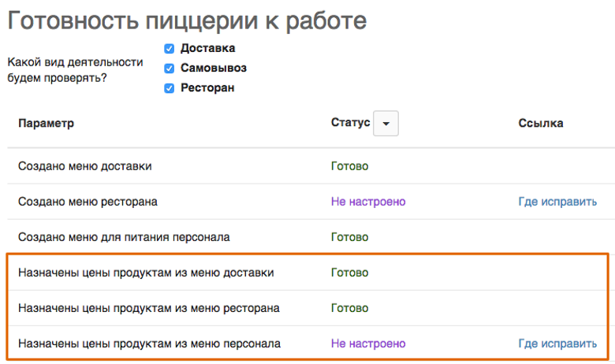Select row Назначены цены продуктам из меню доставки
Screen dimensions: 615x364
click(x=307, y=273)
